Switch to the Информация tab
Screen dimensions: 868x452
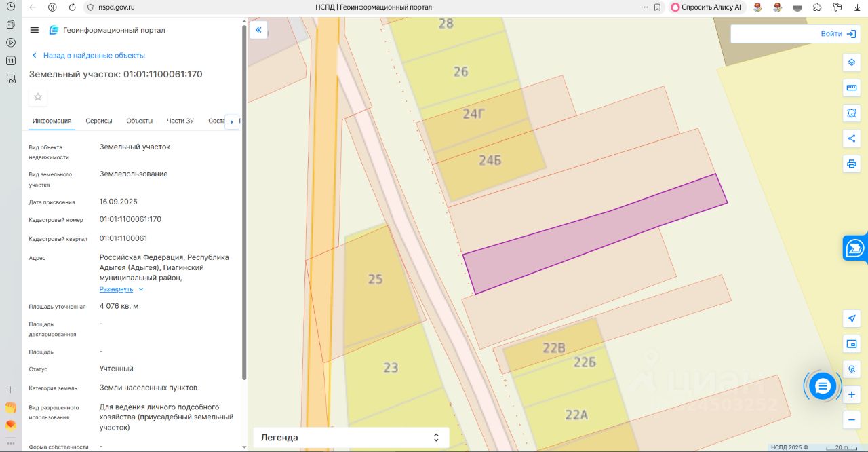click(x=52, y=121)
